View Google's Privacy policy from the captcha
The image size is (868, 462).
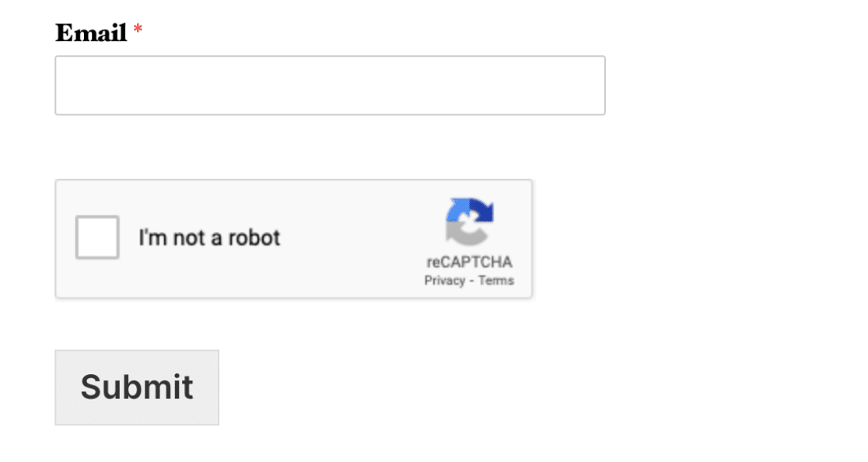[x=443, y=281]
